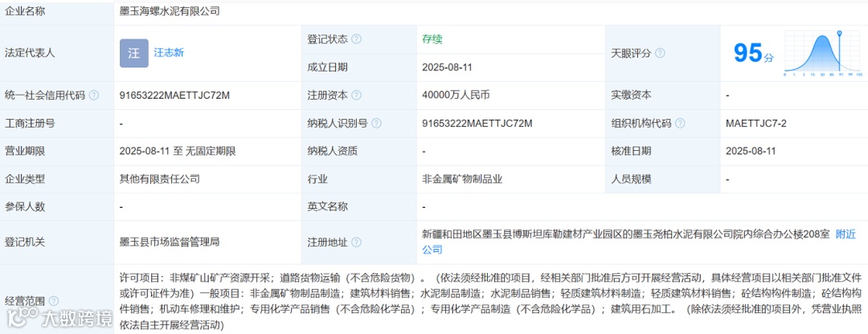Click the 法定代表人 label
The width and height of the screenshot is (868, 334).
[x=30, y=54]
